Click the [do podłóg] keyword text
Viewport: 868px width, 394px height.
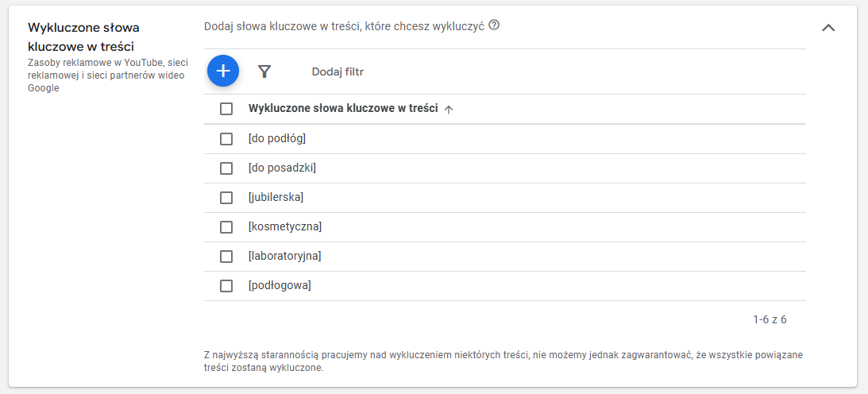pyautogui.click(x=277, y=139)
